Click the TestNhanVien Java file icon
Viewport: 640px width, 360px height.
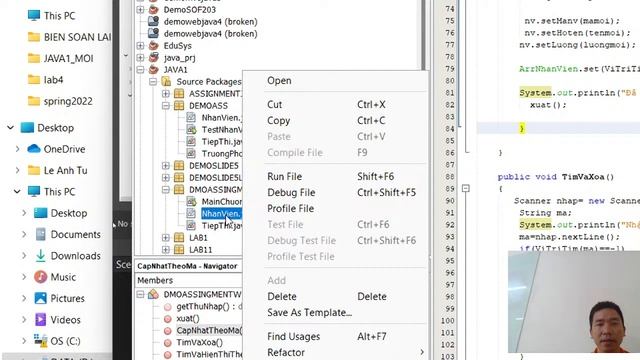(191, 129)
